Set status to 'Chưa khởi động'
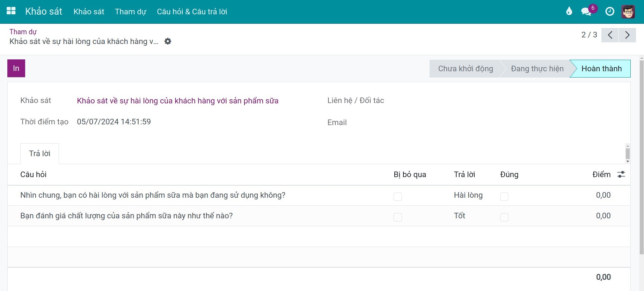The width and height of the screenshot is (644, 291). [x=466, y=68]
